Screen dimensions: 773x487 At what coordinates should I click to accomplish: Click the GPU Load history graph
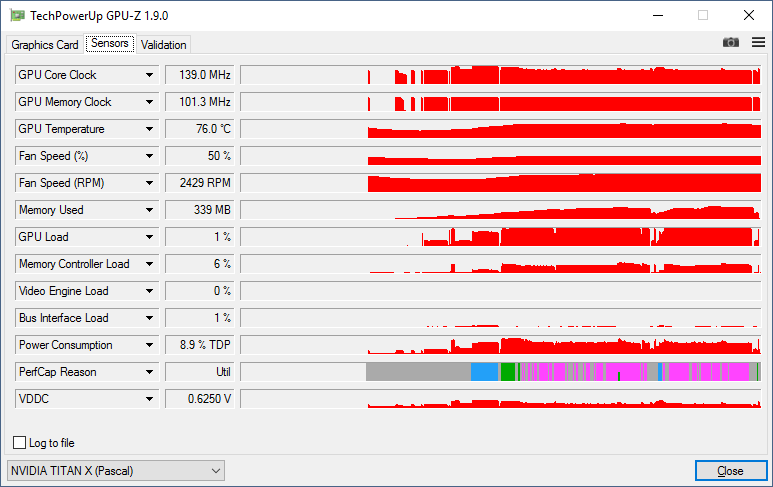[501, 237]
